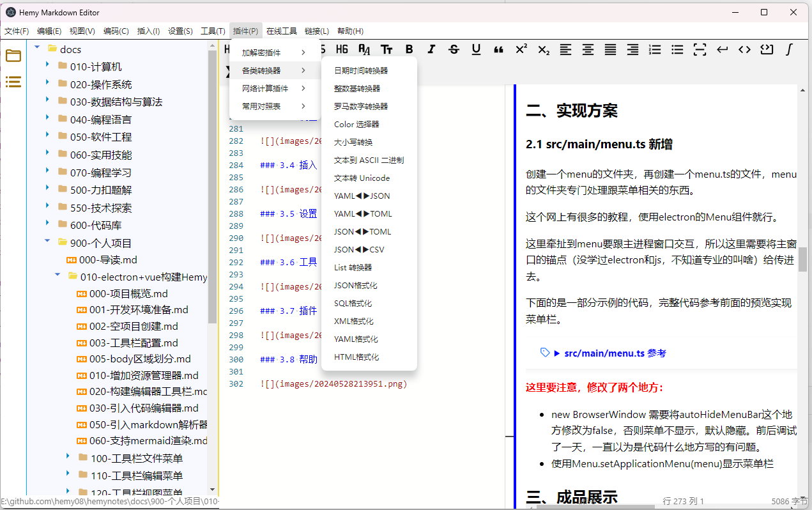Image resolution: width=812 pixels, height=510 pixels.
Task: Insert inline code with the <> icon
Action: point(744,49)
